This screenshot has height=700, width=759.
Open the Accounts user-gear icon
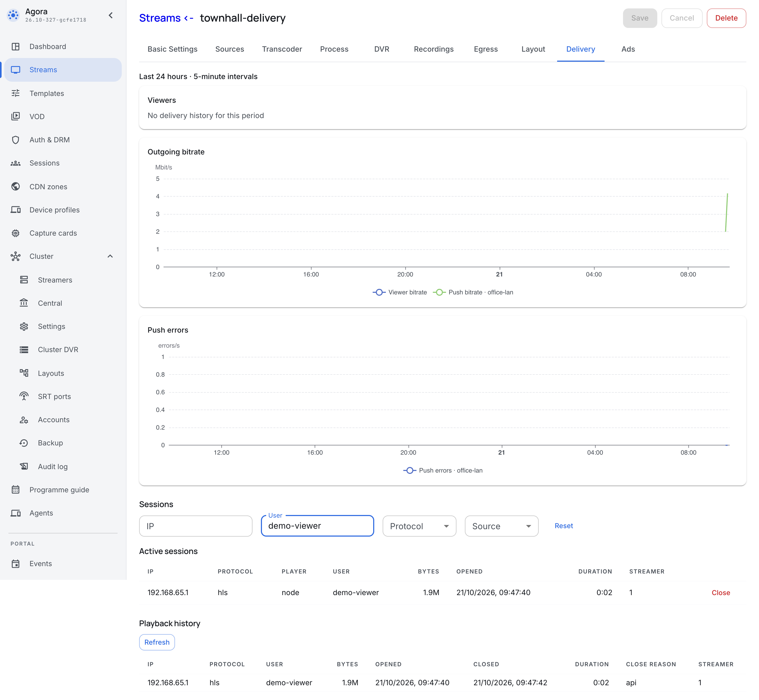(x=24, y=420)
